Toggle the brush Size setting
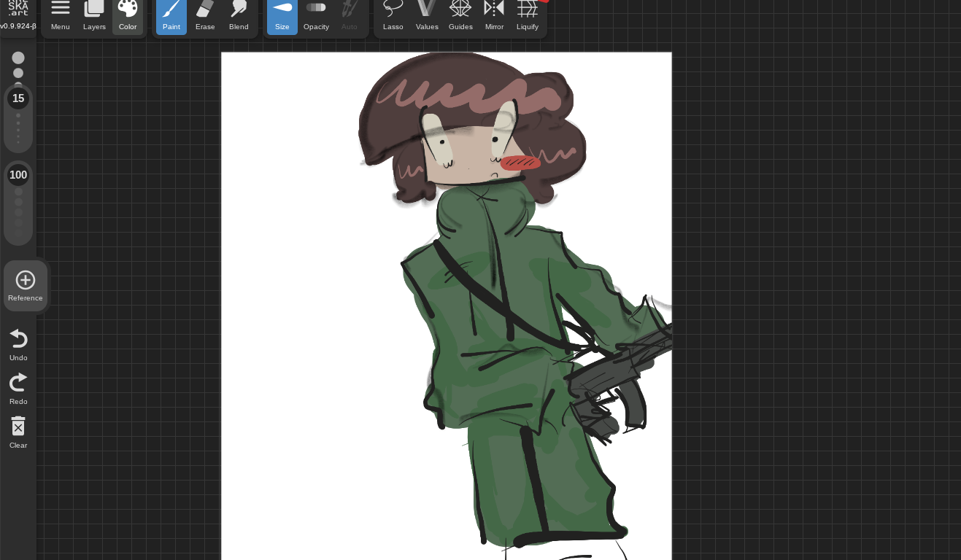 coord(282,16)
